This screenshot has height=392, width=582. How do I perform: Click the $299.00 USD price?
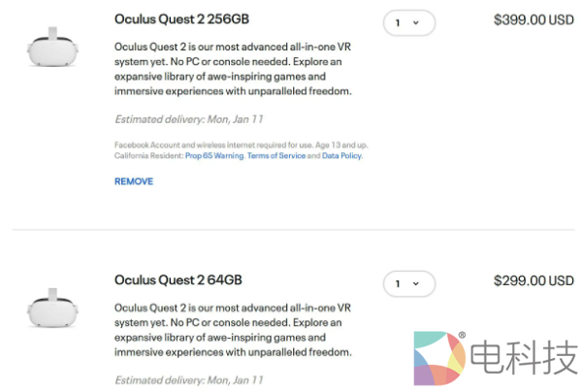coord(533,280)
